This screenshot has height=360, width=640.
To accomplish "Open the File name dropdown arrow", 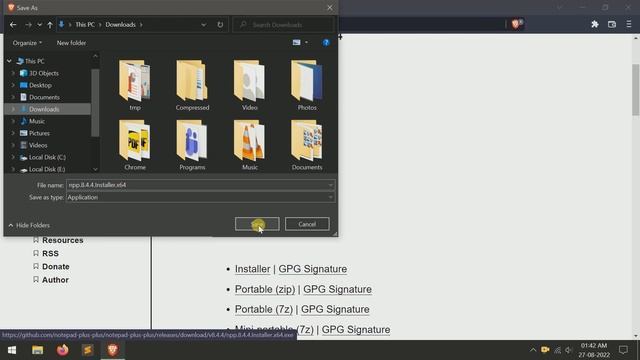I will point(330,185).
